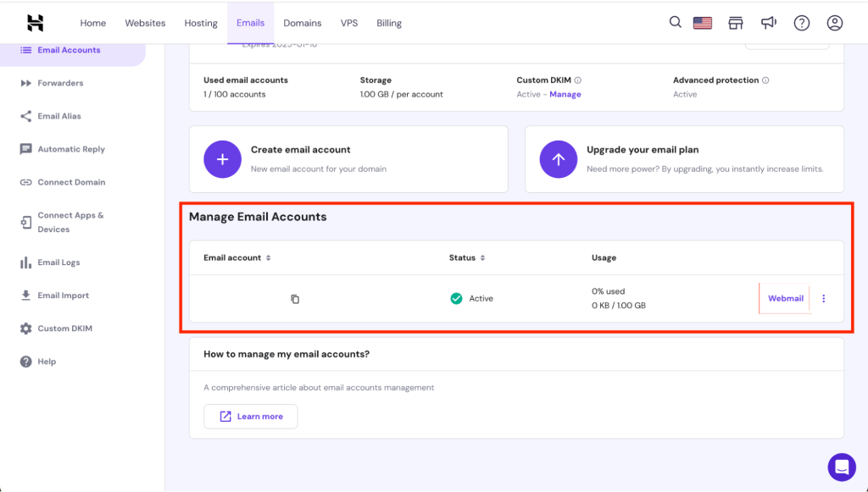The height and width of the screenshot is (492, 868).
Task: Open the three-dot account options menu
Action: pyautogui.click(x=824, y=299)
